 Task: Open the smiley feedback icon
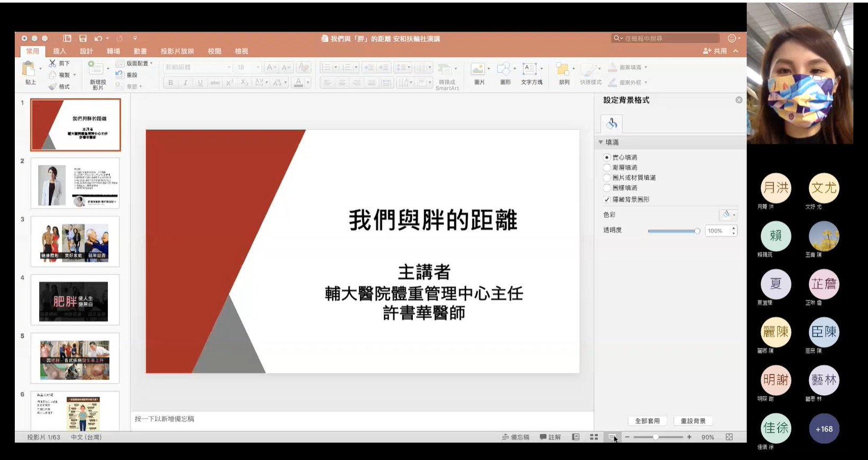click(732, 39)
